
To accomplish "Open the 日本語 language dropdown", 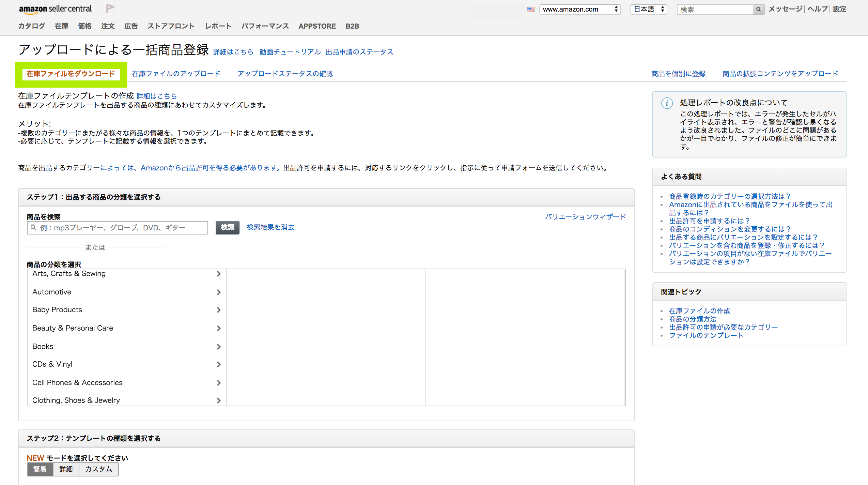I will click(x=649, y=10).
